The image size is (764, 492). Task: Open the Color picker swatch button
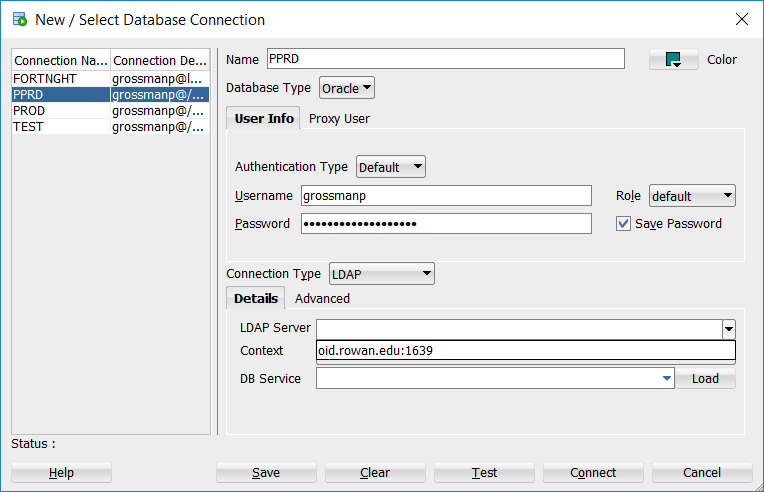click(x=673, y=60)
